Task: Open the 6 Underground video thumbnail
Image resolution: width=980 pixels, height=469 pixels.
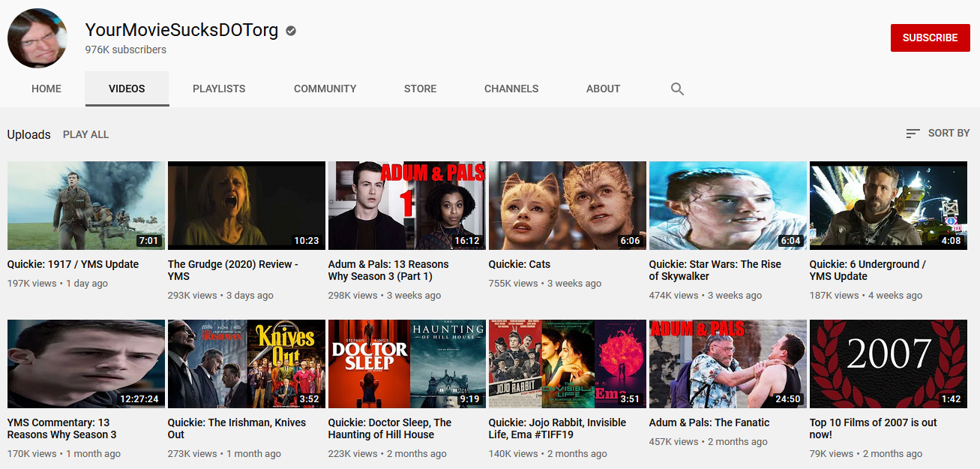Action: [x=889, y=206]
